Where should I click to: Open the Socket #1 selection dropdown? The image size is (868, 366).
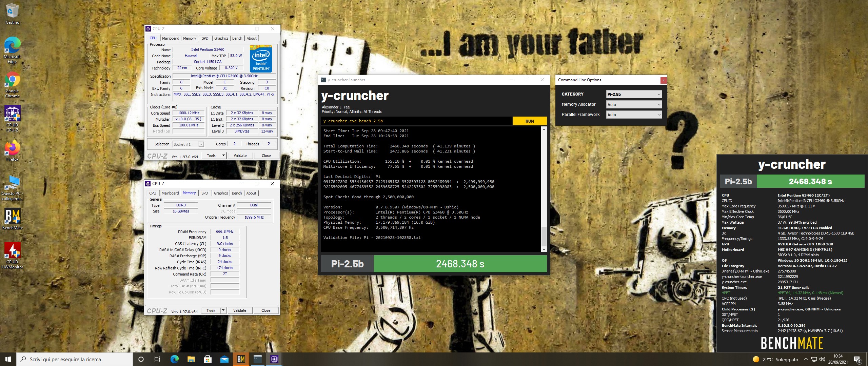pyautogui.click(x=188, y=144)
